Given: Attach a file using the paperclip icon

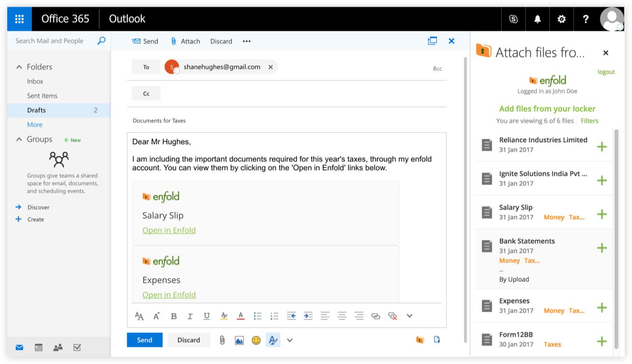Looking at the screenshot, I should point(222,340).
